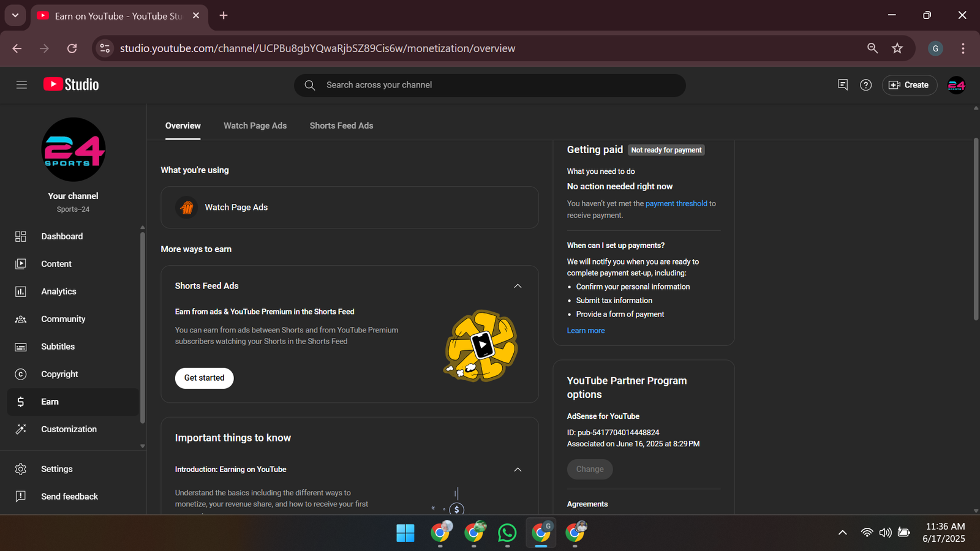
Task: Open Copyright in the sidebar
Action: pos(73,374)
